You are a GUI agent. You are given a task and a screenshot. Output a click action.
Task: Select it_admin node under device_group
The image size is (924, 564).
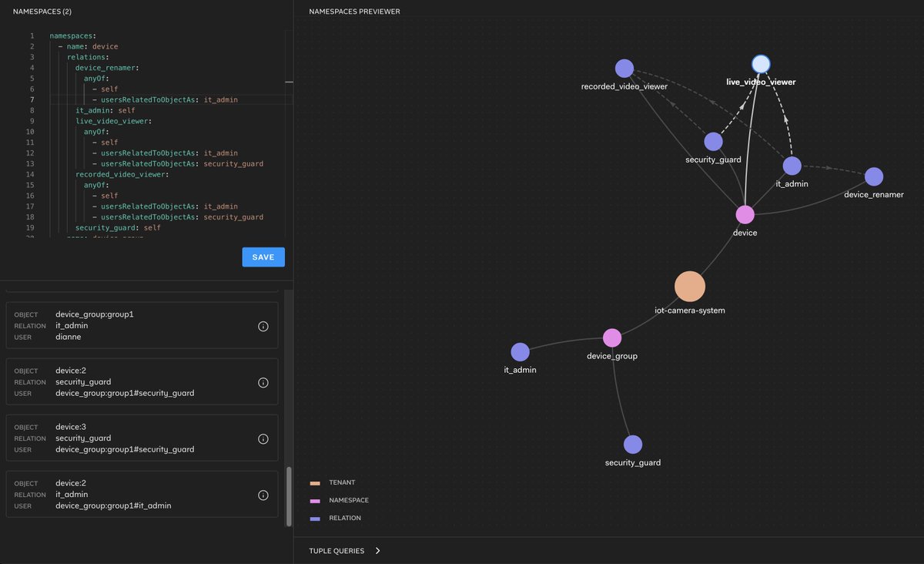521,352
